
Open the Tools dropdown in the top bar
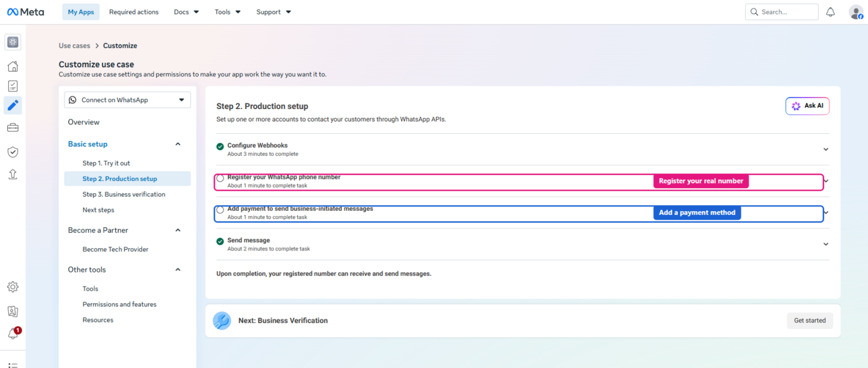(227, 12)
